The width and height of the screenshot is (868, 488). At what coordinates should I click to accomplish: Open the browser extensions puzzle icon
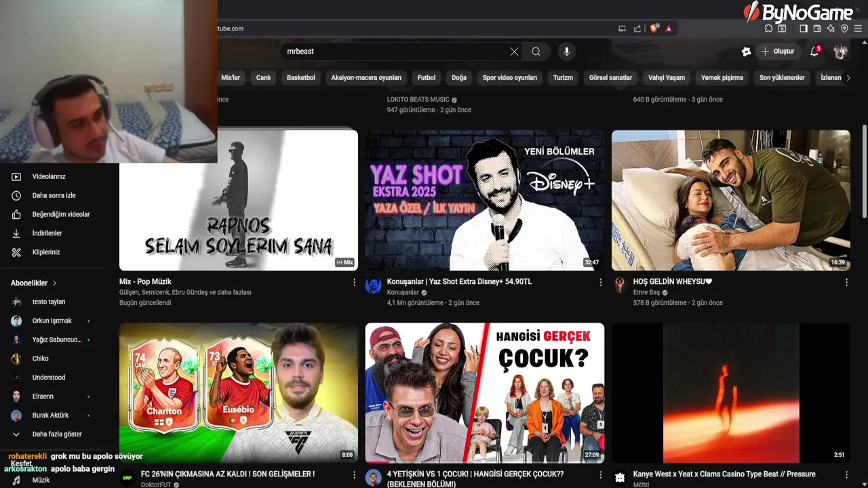pos(768,28)
